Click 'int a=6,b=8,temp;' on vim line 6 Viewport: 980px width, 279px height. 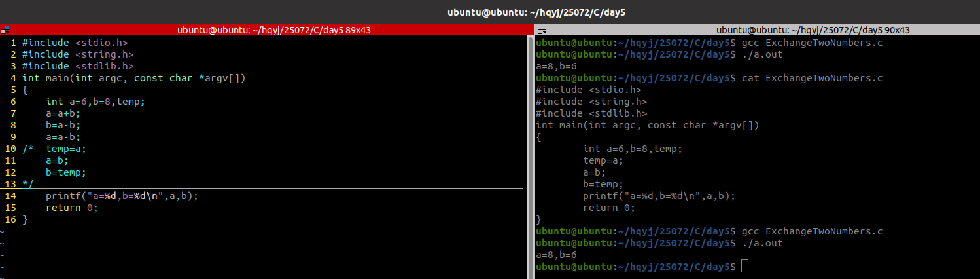(x=96, y=102)
